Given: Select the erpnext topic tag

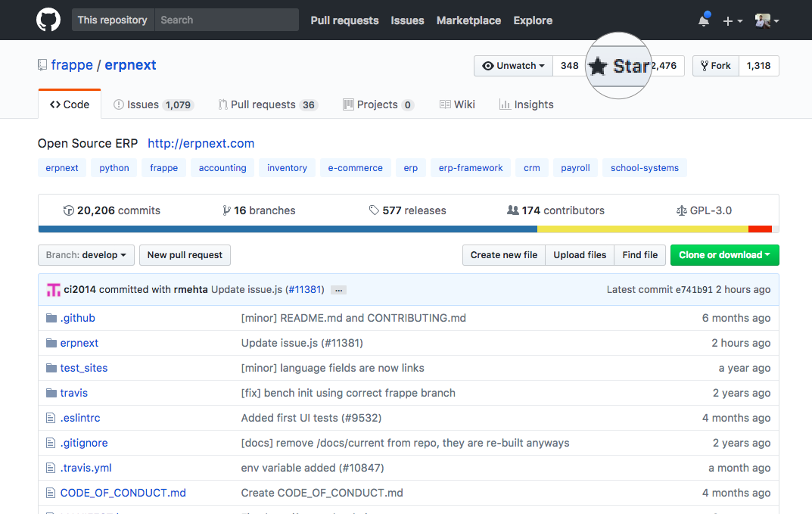Looking at the screenshot, I should (62, 168).
